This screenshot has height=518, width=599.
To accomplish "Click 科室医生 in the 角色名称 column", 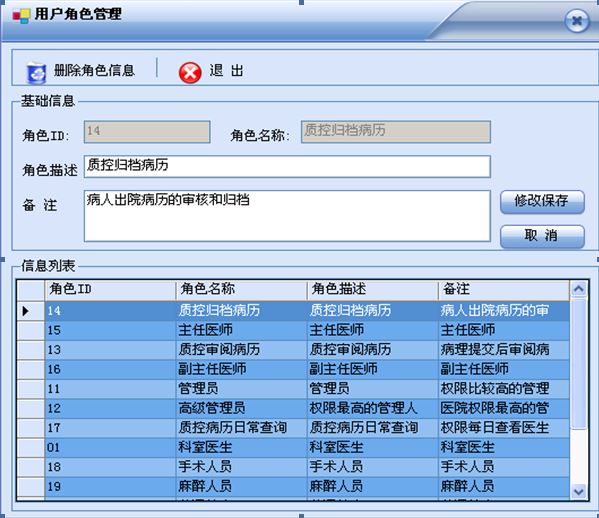I will click(241, 447).
